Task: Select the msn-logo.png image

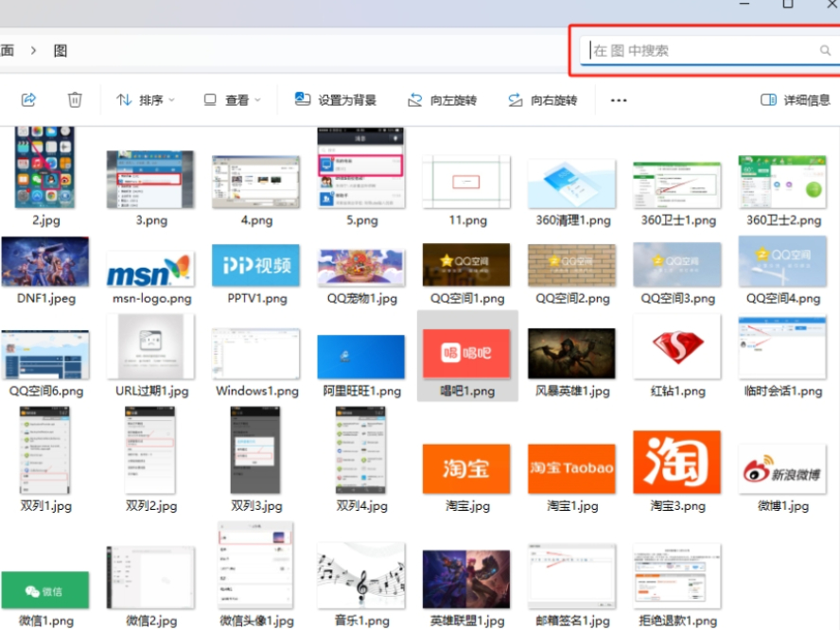Action: pos(150,270)
